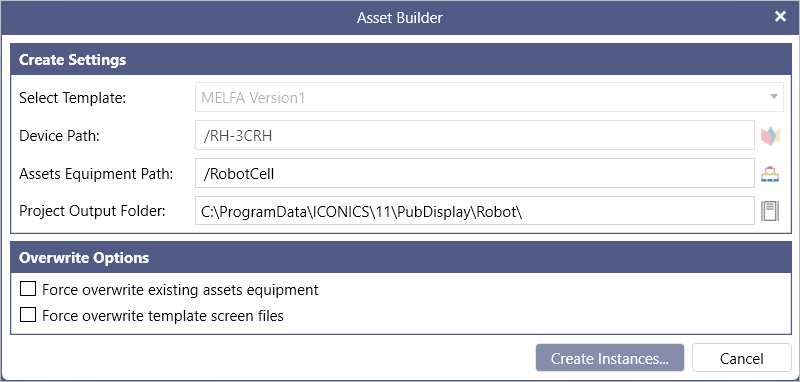Place the cursor in the Project Output Folder path field

(x=474, y=211)
